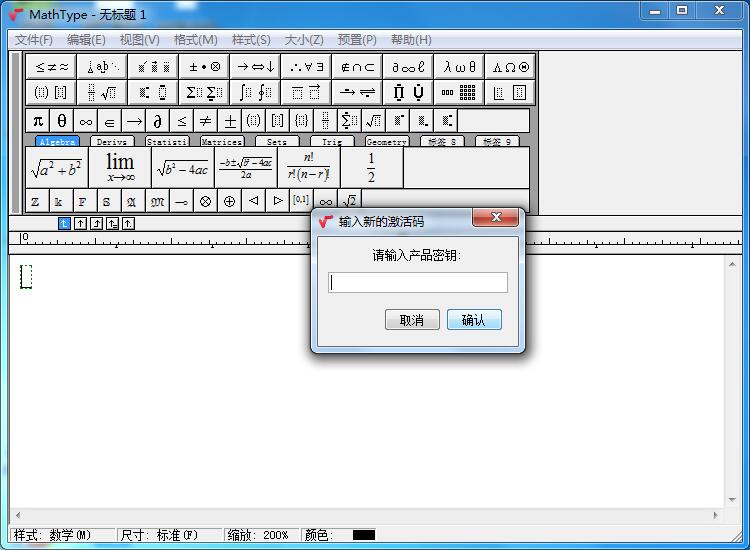This screenshot has width=750, height=550.
Task: Insert the left-pointing triangle ◁ symbol
Action: pos(254,201)
